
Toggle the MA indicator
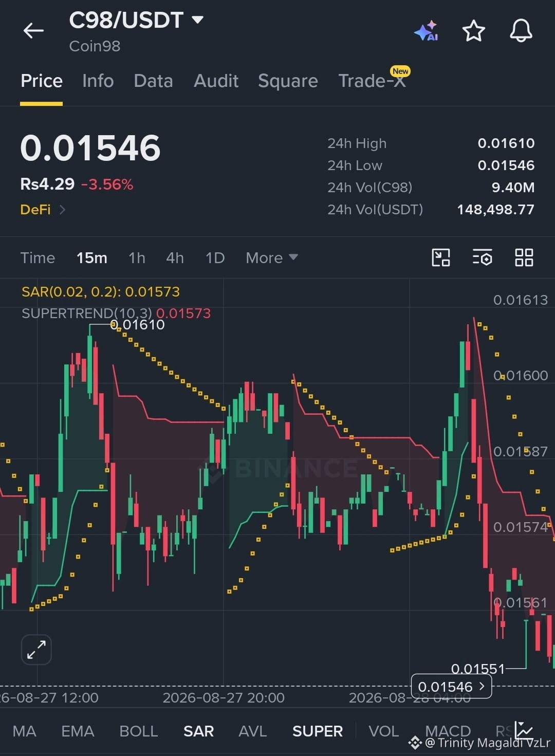click(24, 731)
